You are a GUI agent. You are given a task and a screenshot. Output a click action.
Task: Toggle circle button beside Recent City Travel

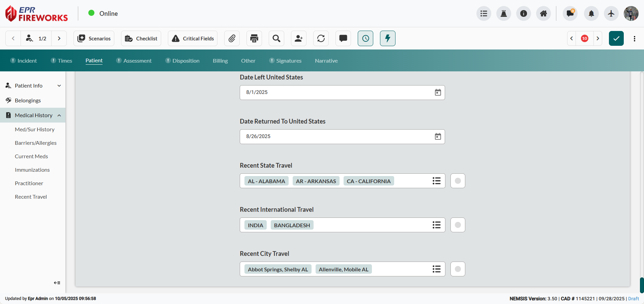(x=458, y=269)
